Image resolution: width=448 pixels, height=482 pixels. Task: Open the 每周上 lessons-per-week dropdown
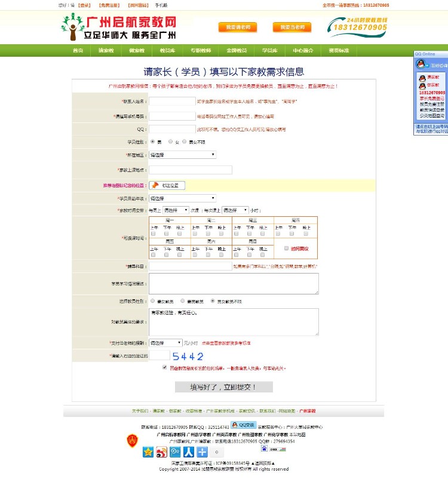coord(176,210)
